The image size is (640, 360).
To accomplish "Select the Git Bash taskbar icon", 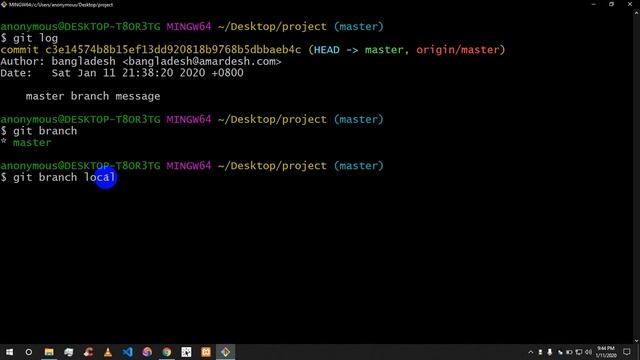I will pos(225,352).
